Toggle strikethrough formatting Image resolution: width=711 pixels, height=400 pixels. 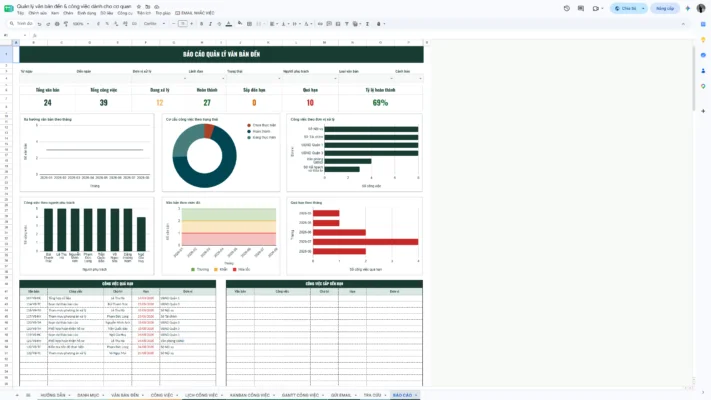pyautogui.click(x=219, y=24)
